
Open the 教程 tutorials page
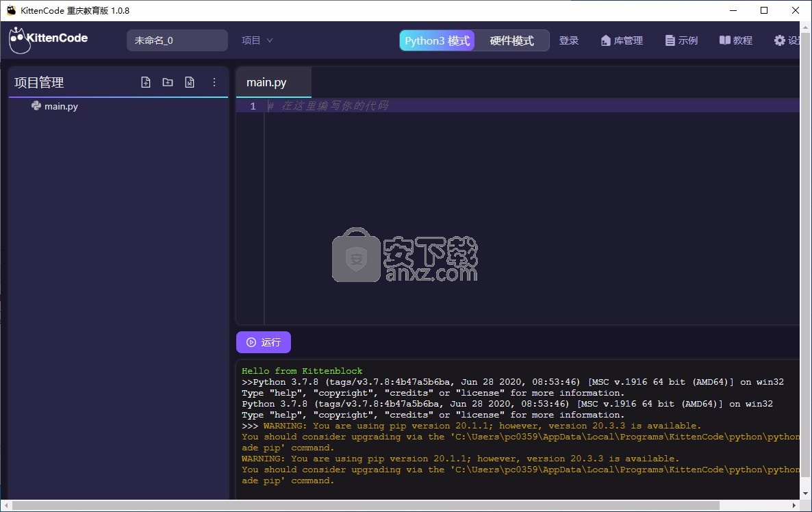pyautogui.click(x=736, y=40)
